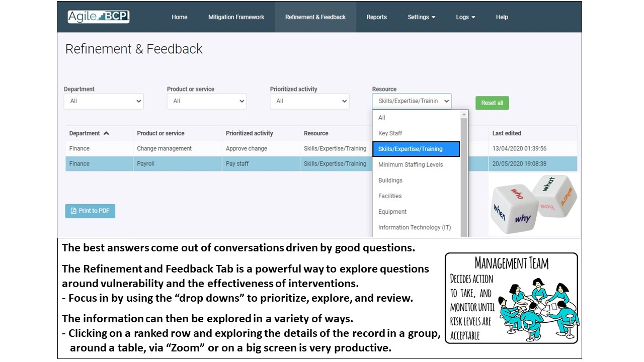This screenshot has width=644, height=362.
Task: Open the Logs menu
Action: tap(465, 17)
